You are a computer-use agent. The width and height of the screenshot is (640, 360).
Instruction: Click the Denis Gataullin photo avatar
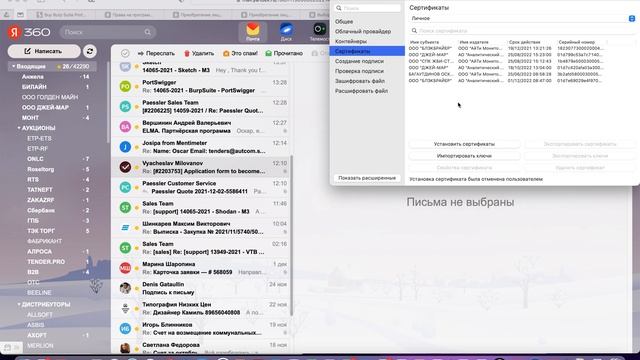click(x=125, y=288)
